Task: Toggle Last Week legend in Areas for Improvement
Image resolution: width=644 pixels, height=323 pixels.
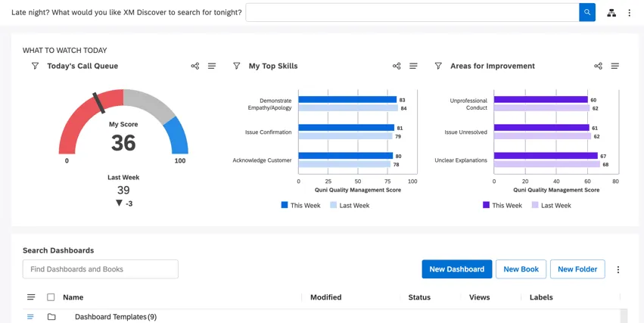Action: [x=552, y=206]
